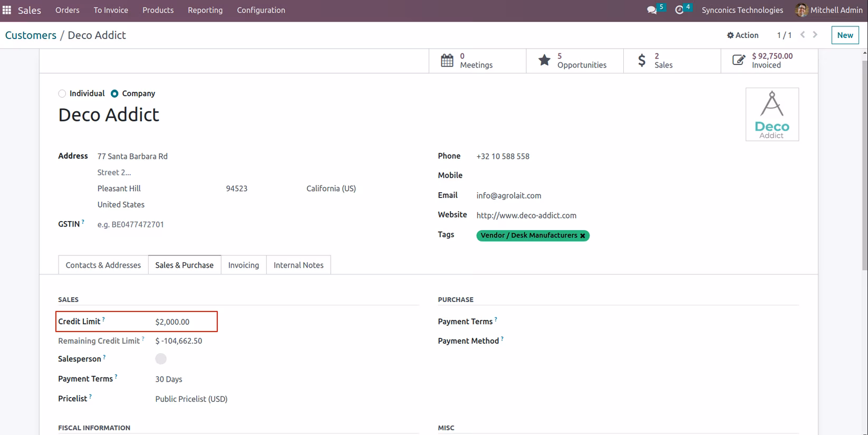Switch to Sales & Purchase tab

pyautogui.click(x=185, y=265)
